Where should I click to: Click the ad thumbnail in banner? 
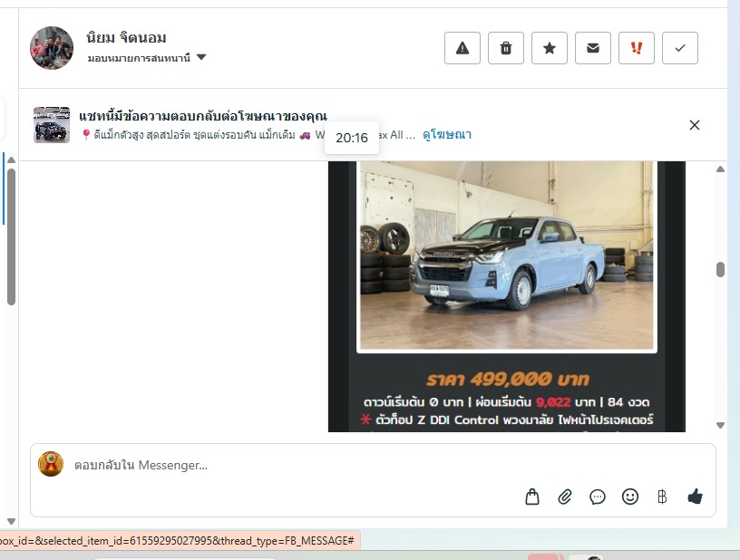(x=52, y=125)
